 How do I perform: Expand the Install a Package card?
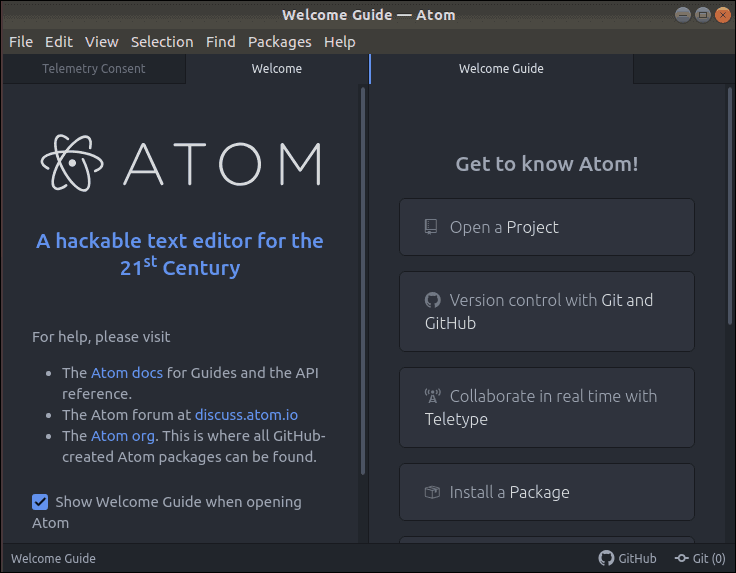pos(547,492)
